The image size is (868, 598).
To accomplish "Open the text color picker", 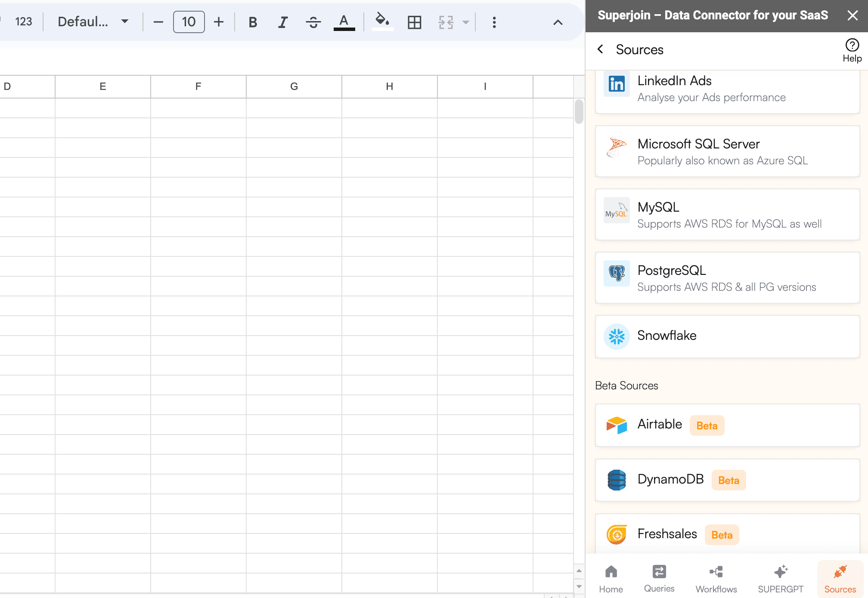I will [344, 22].
